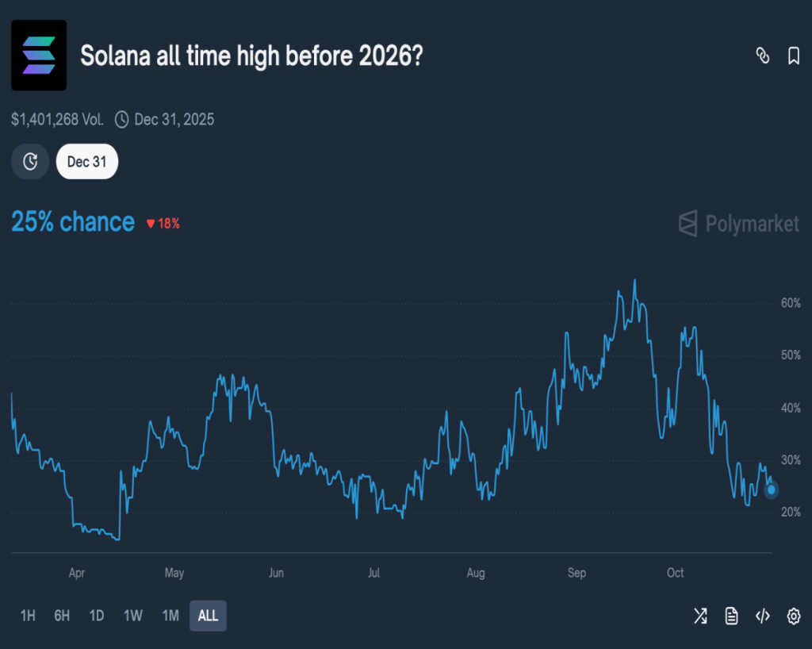Viewport: 812px width, 649px height.
Task: Switch chart range to 6H
Action: [62, 616]
